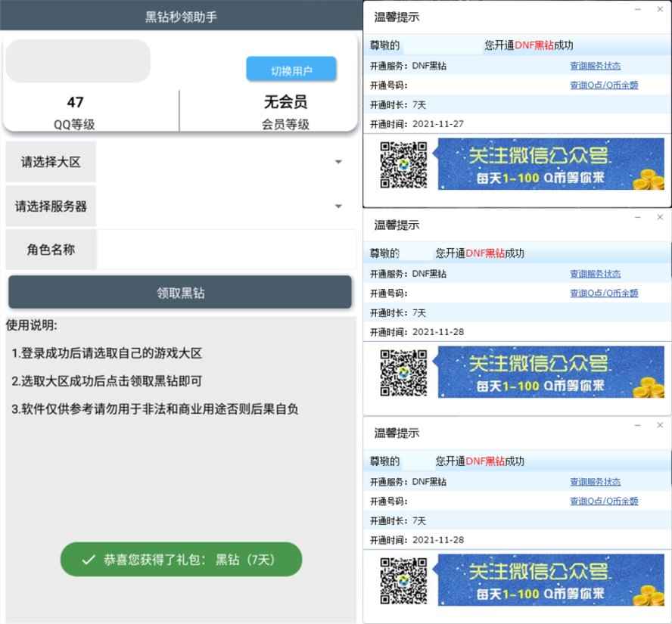Image resolution: width=672 pixels, height=624 pixels.
Task: Click the 恭喜您获得了礼包 success banner
Action: 181,560
